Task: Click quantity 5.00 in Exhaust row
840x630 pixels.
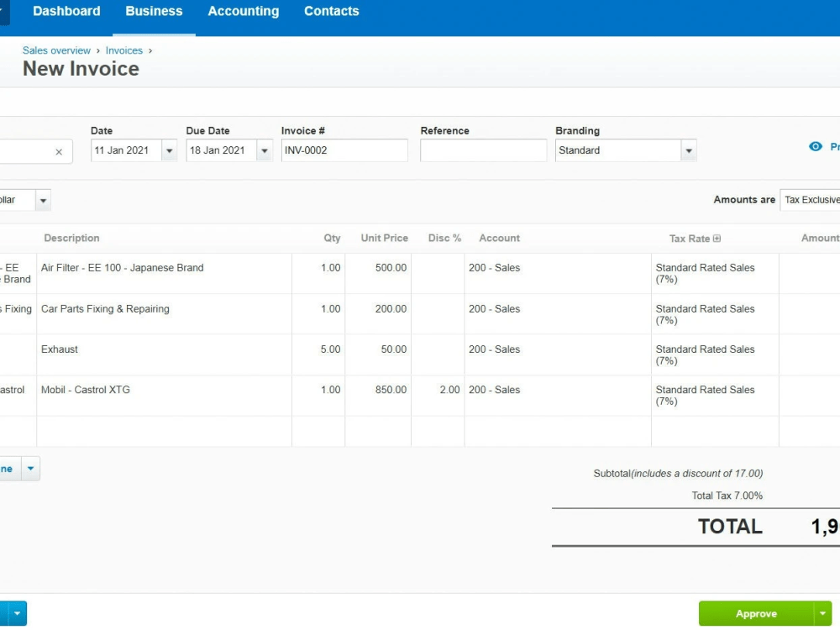Action: [x=318, y=354]
